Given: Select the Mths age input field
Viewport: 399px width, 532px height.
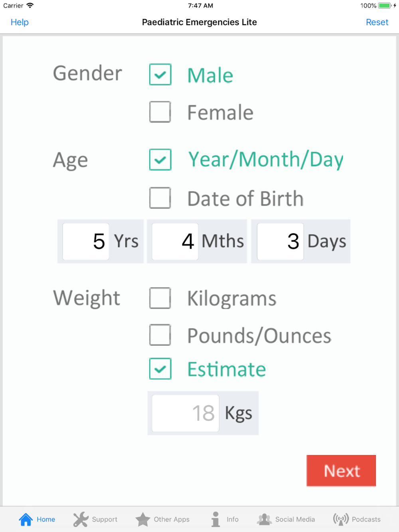Looking at the screenshot, I should [175, 241].
